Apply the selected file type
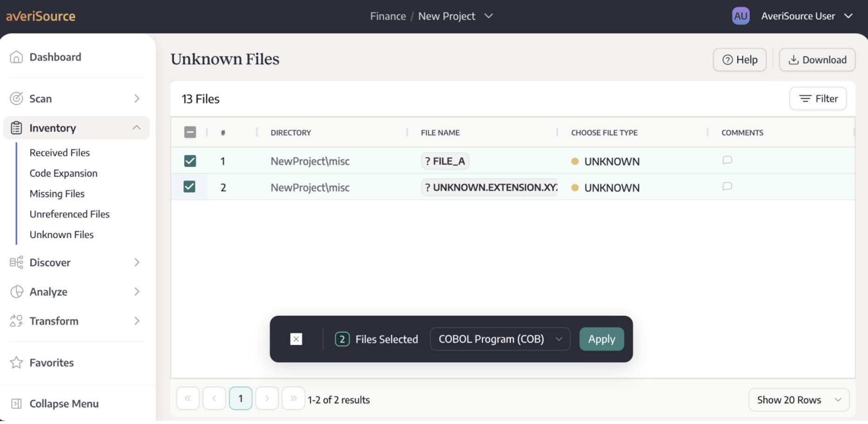Screen dimensions: 868x424 tap(601, 339)
